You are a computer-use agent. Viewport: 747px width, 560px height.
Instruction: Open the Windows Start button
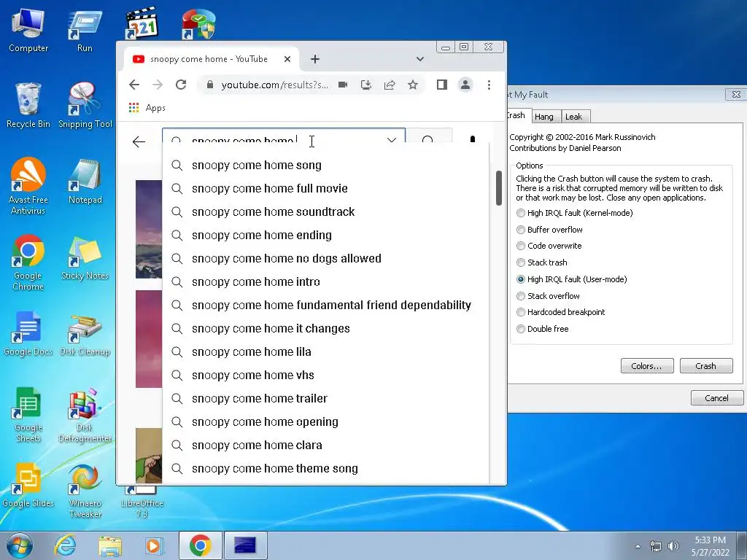19,545
